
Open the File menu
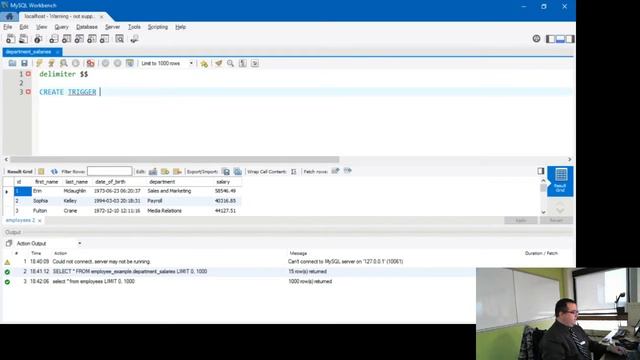pos(8,27)
